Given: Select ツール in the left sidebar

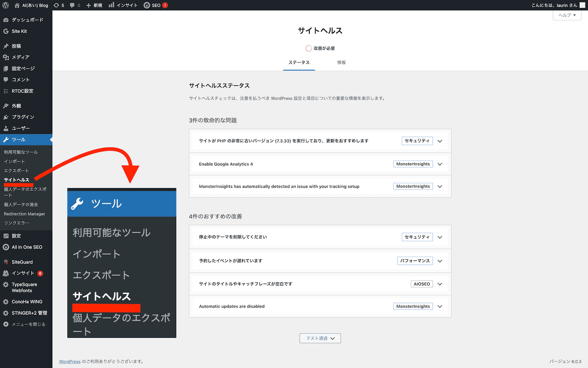Looking at the screenshot, I should tap(26, 140).
